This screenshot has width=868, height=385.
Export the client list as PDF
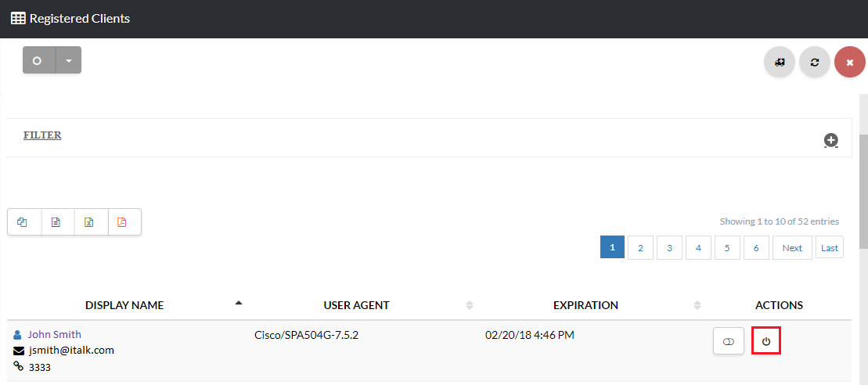point(122,222)
